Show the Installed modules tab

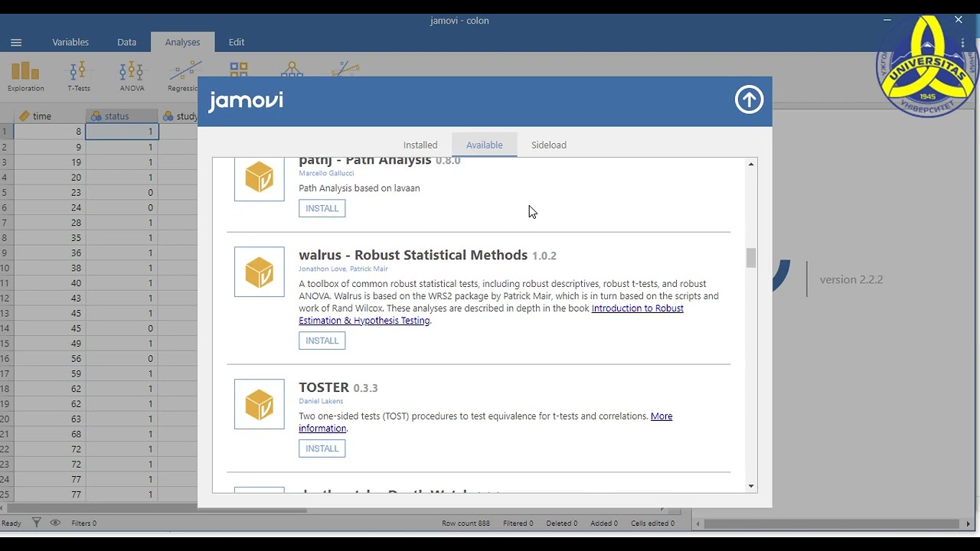pyautogui.click(x=420, y=145)
